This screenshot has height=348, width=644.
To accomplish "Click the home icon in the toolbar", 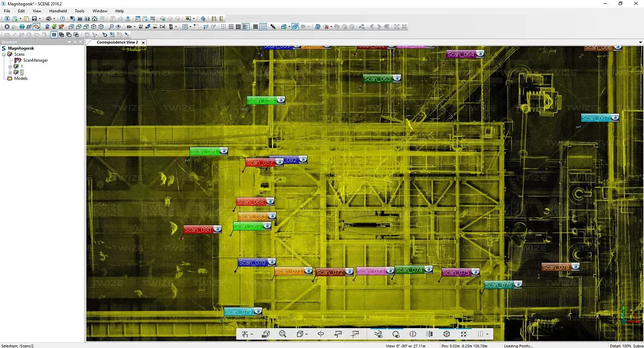I will (x=94, y=19).
